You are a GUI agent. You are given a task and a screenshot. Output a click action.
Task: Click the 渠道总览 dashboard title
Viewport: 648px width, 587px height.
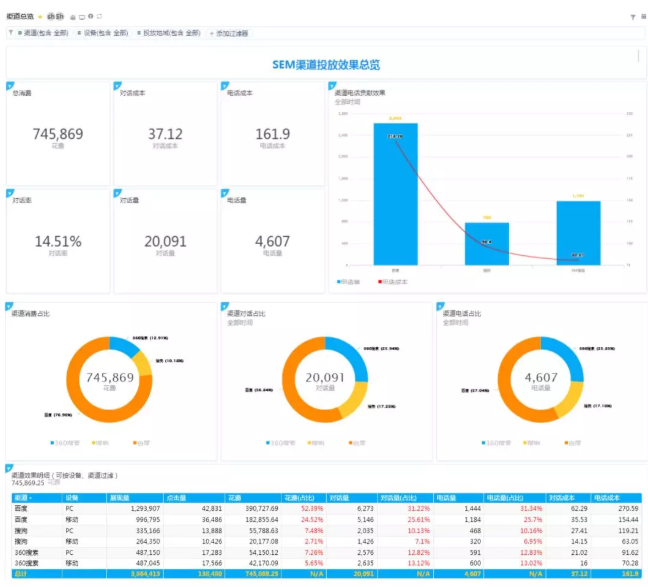[x=20, y=17]
